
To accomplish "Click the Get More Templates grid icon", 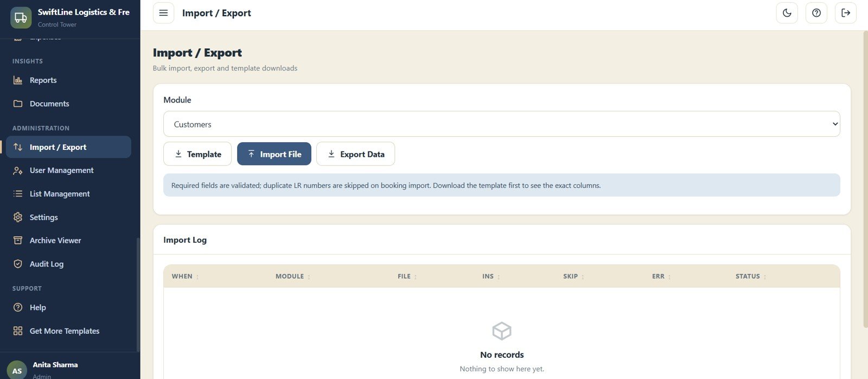I will coord(18,331).
